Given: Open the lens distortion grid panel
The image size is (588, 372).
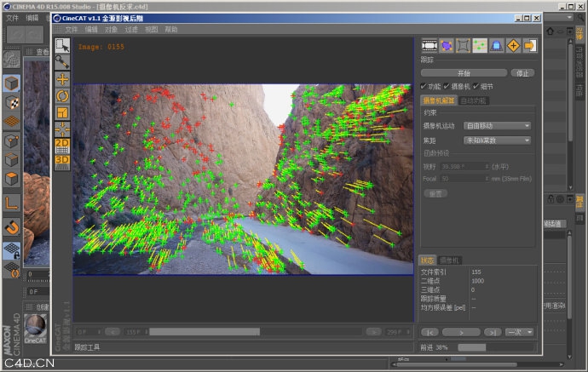Looking at the screenshot, I should click(463, 46).
